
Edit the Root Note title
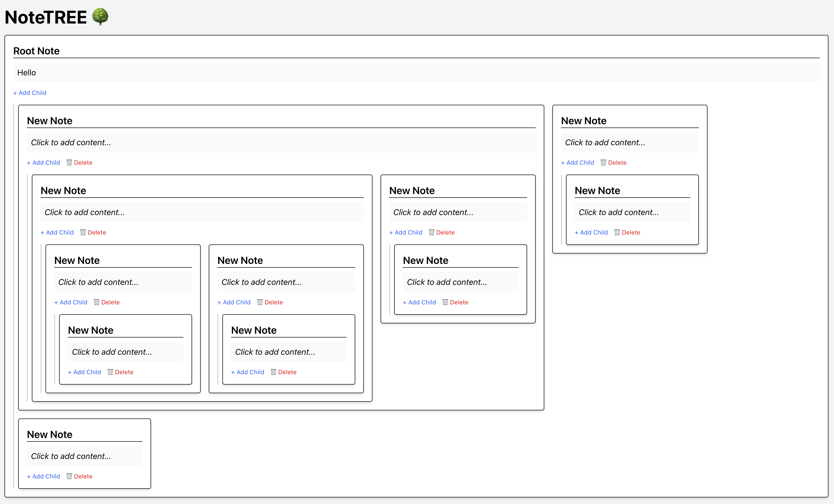(x=36, y=51)
